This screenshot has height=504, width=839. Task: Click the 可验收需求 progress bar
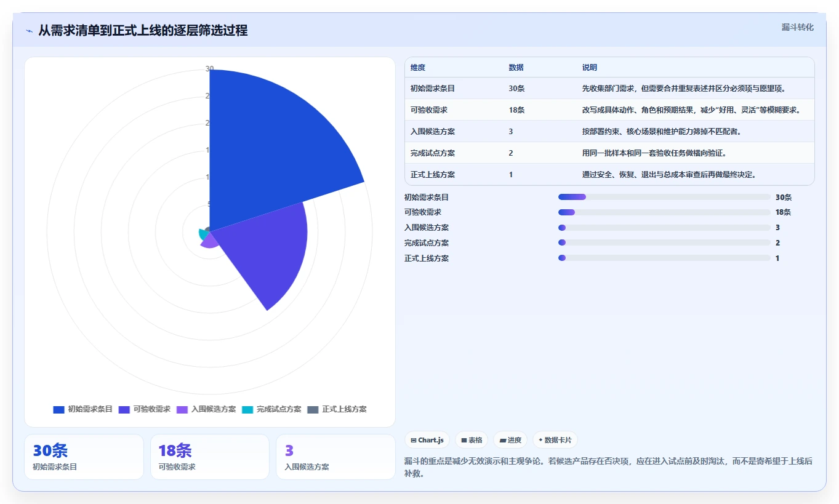coord(664,212)
